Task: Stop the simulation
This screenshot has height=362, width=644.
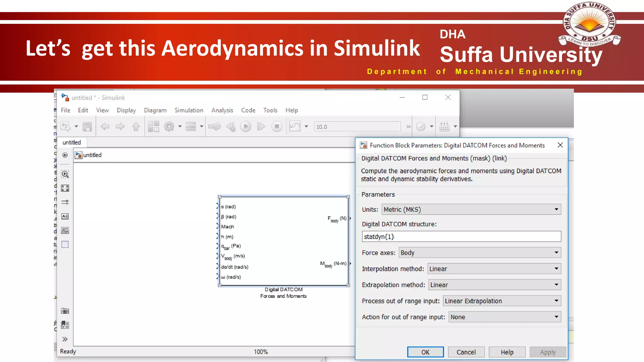Action: [277, 126]
